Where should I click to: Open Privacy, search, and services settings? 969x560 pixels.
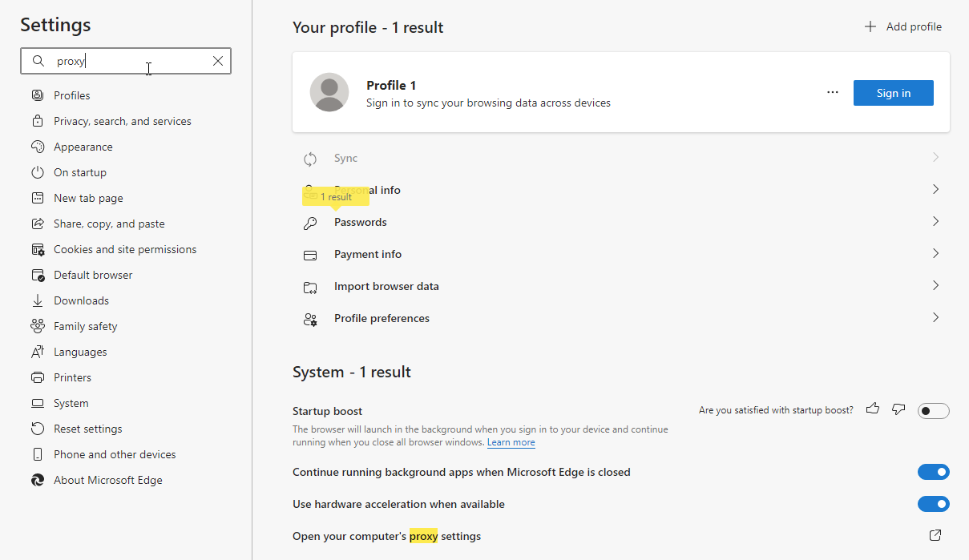pos(122,121)
